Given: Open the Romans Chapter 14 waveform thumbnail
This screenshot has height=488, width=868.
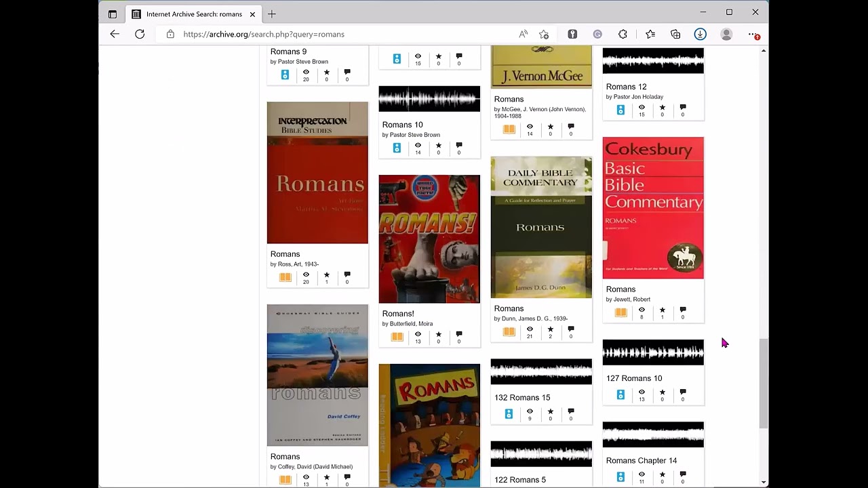Looking at the screenshot, I should [653, 434].
